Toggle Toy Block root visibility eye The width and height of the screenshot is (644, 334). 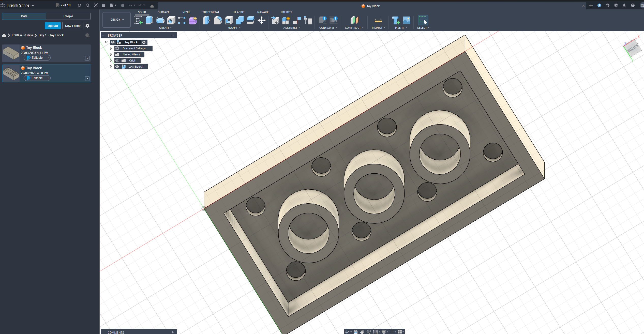point(113,42)
